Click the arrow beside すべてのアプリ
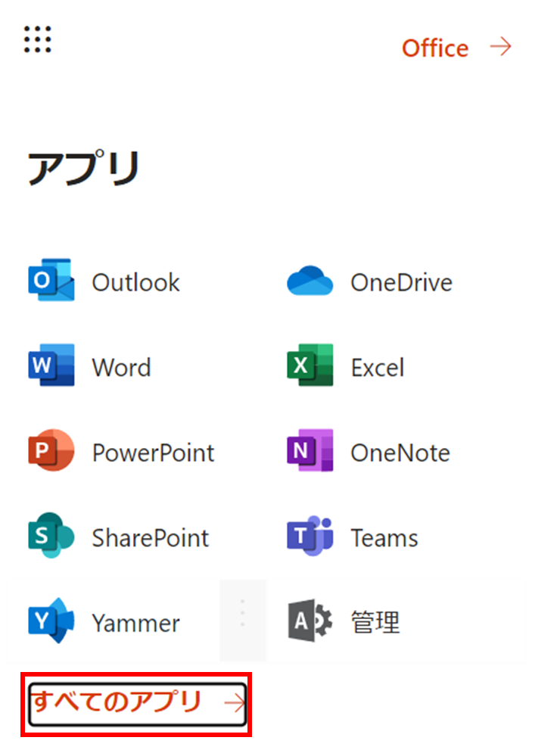This screenshot has height=756, width=560. (x=235, y=703)
